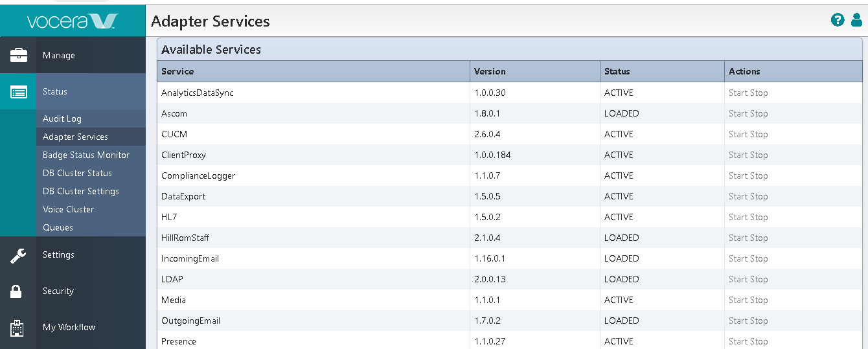The width and height of the screenshot is (868, 349).
Task: Click the Manage briefcase icon
Action: click(18, 55)
